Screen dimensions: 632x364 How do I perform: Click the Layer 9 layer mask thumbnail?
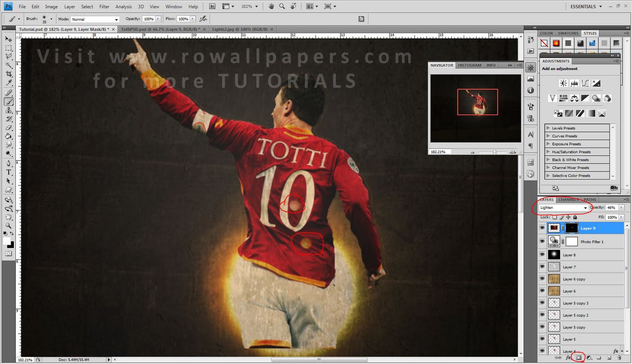[572, 228]
